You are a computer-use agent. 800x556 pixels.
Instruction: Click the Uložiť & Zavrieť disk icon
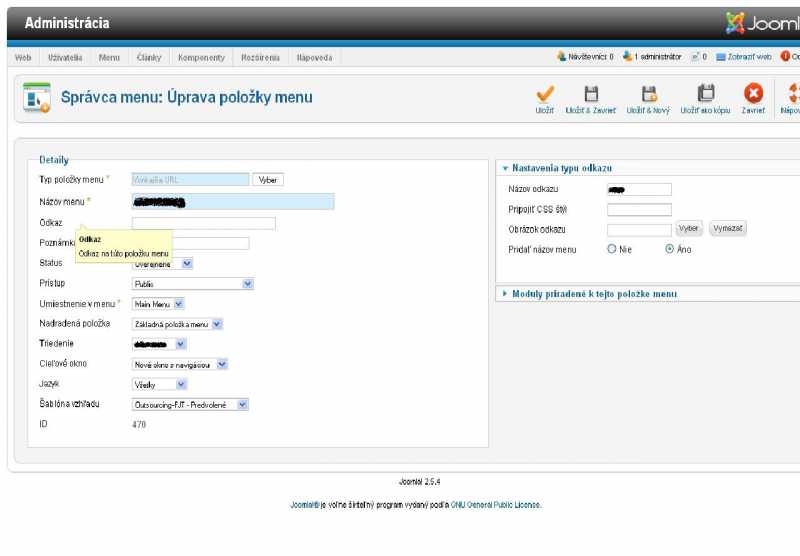(x=591, y=94)
